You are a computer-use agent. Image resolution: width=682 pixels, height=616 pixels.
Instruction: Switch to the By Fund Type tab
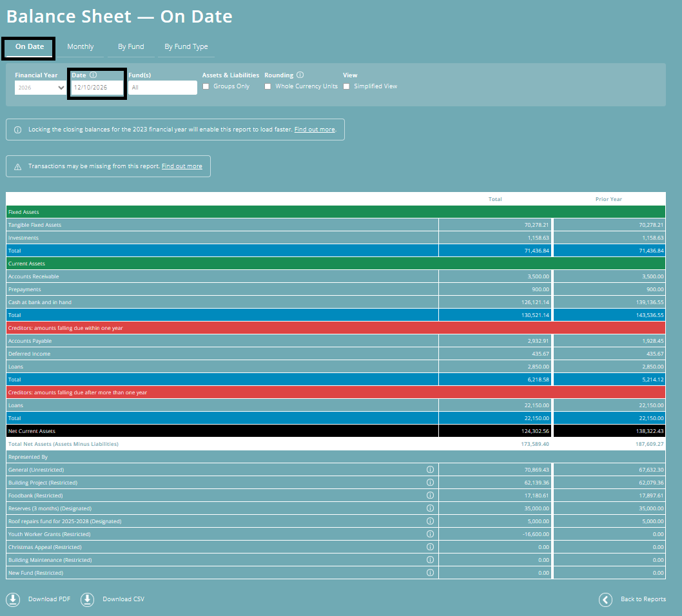tap(186, 46)
